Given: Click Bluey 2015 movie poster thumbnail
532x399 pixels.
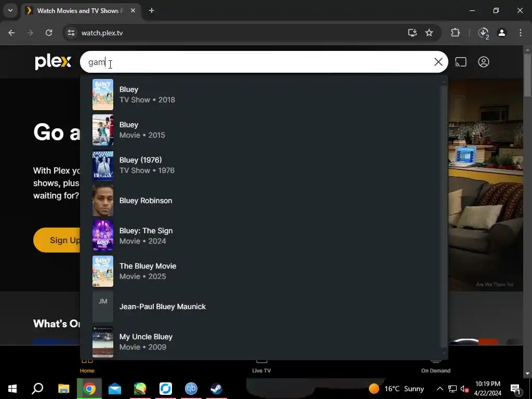Looking at the screenshot, I should click(103, 130).
